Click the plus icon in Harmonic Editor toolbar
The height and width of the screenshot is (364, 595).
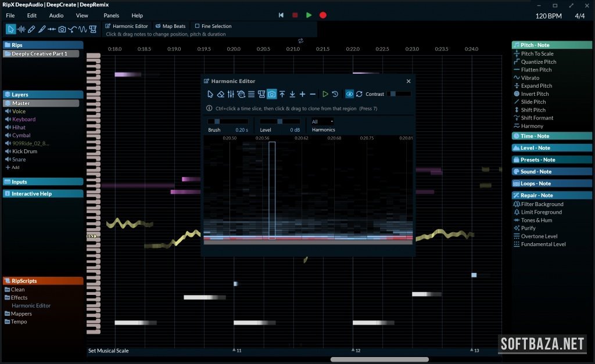point(302,94)
